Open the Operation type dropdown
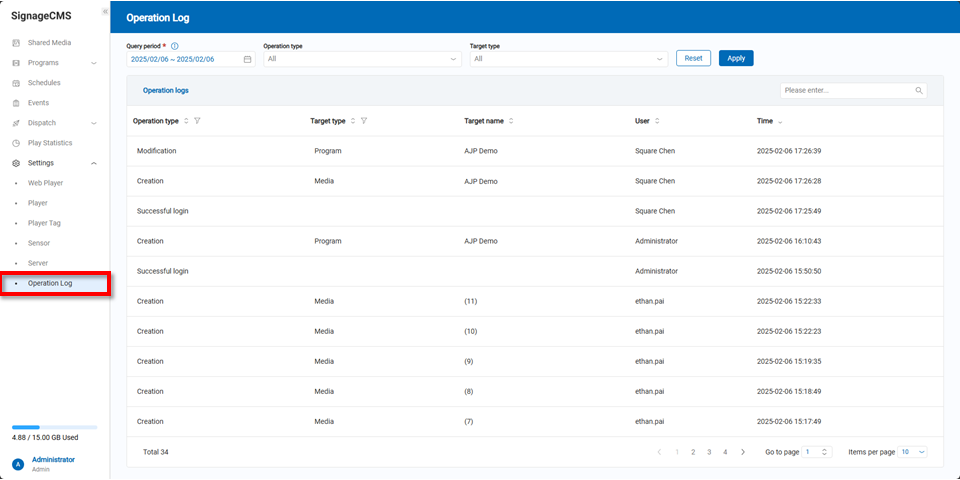 pyautogui.click(x=362, y=59)
